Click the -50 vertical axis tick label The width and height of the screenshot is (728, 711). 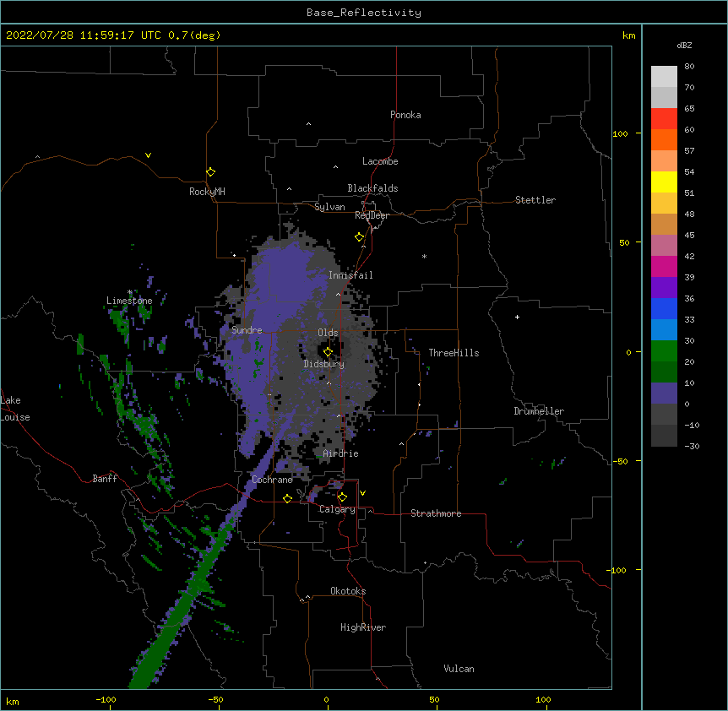pos(620,461)
